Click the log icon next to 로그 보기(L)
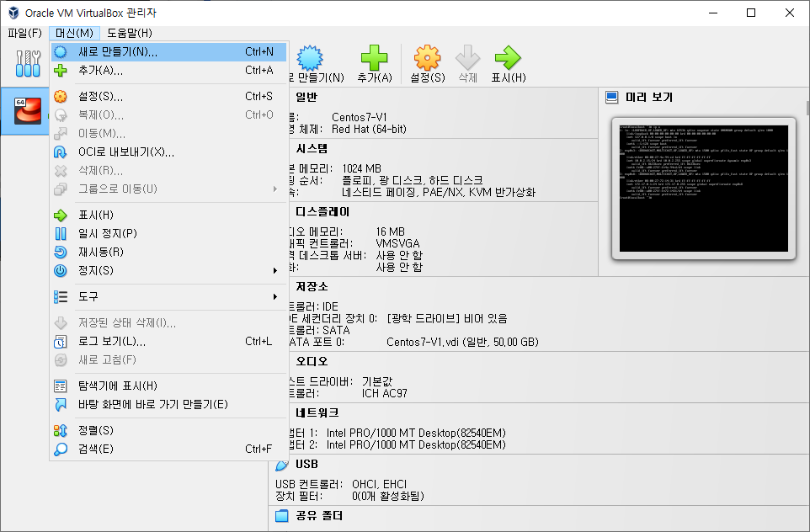This screenshot has height=532, width=810. click(61, 342)
